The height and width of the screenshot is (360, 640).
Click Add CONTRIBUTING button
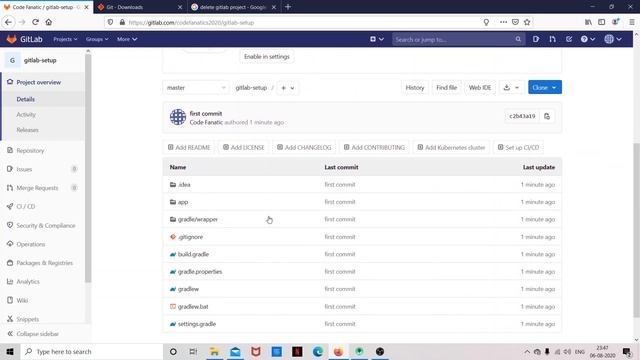tap(374, 147)
